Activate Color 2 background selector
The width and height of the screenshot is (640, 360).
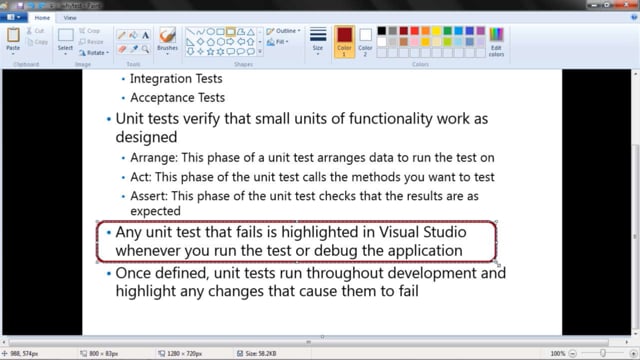pos(365,42)
